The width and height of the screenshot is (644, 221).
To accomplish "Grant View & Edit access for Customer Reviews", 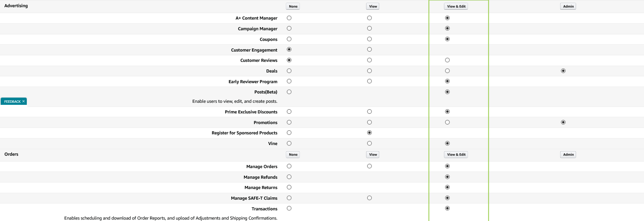I will coord(447,60).
